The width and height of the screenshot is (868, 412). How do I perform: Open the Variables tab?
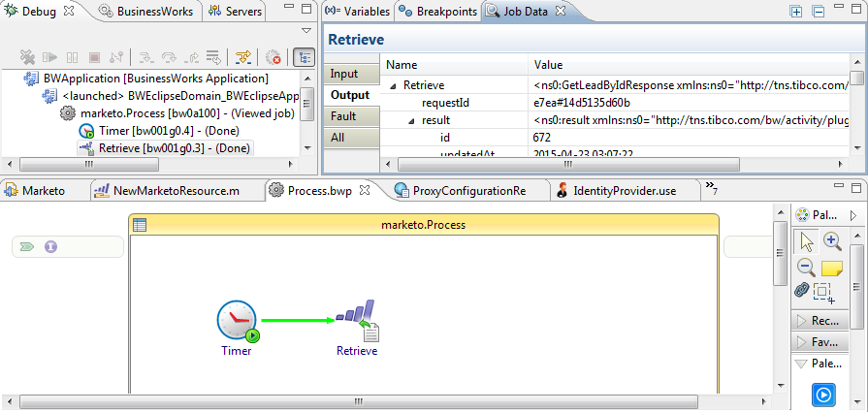357,11
